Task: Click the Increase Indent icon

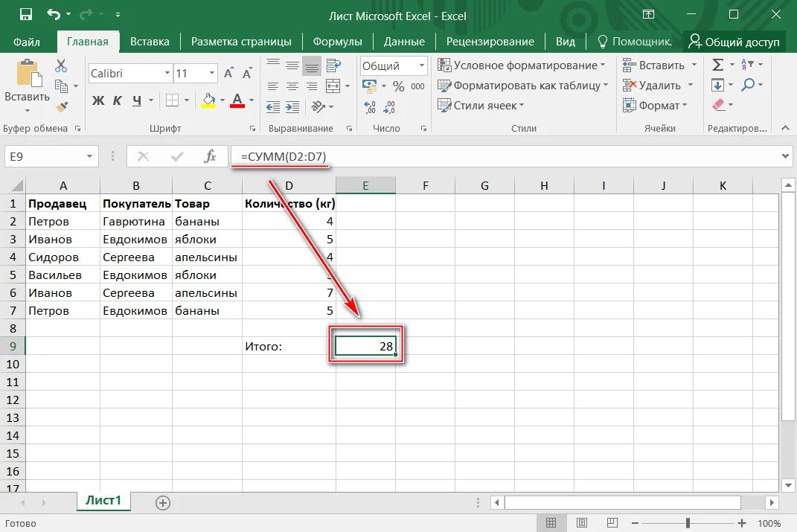Action: pyautogui.click(x=292, y=106)
